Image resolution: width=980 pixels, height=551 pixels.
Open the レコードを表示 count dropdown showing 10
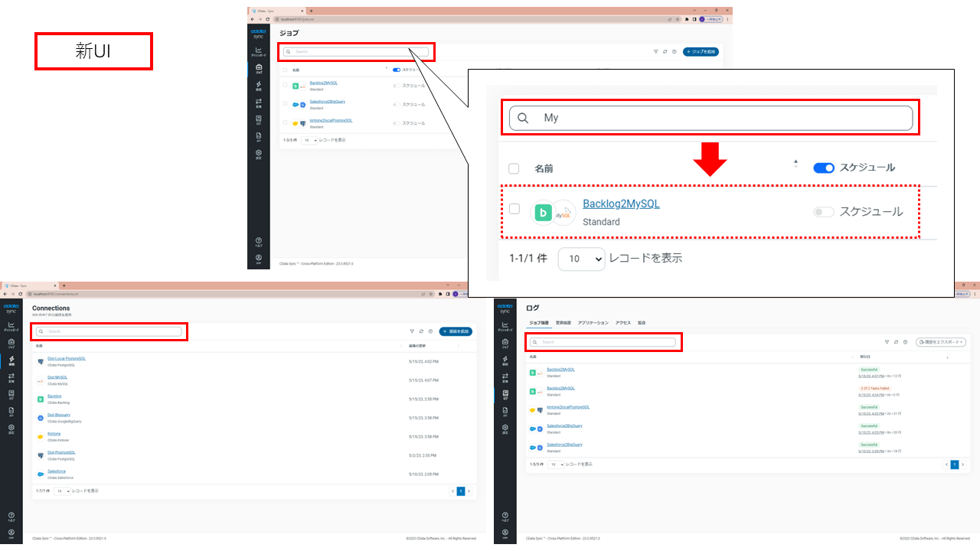(x=581, y=259)
